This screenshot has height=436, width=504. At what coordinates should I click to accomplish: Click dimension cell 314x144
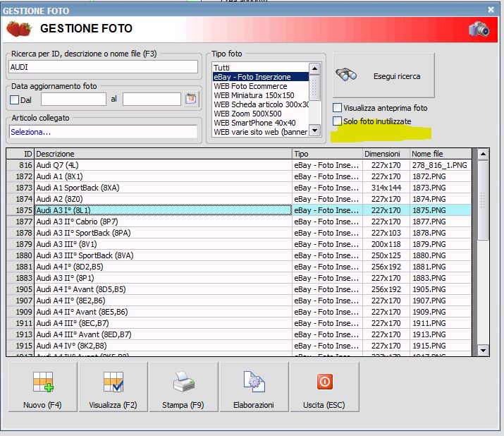(x=386, y=188)
